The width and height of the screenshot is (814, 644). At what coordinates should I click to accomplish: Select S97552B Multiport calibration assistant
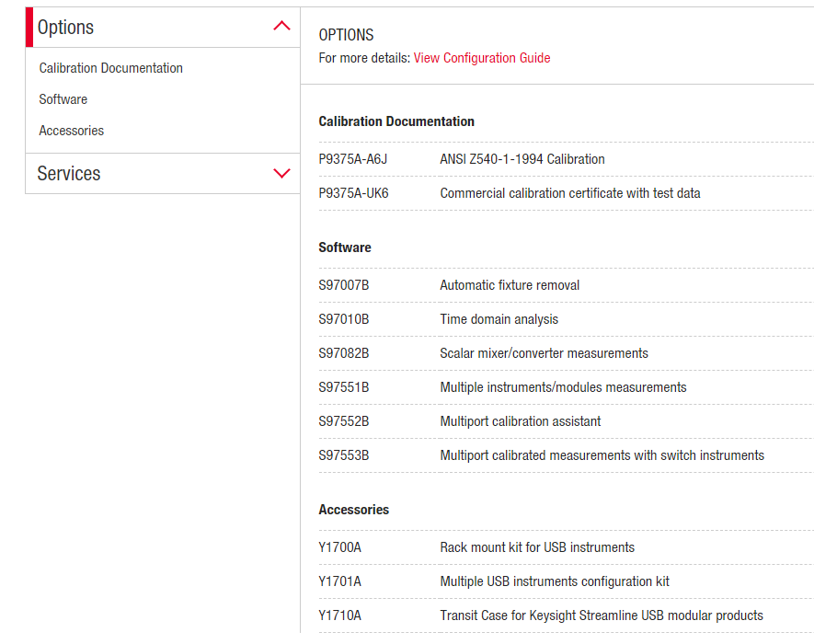click(x=566, y=421)
